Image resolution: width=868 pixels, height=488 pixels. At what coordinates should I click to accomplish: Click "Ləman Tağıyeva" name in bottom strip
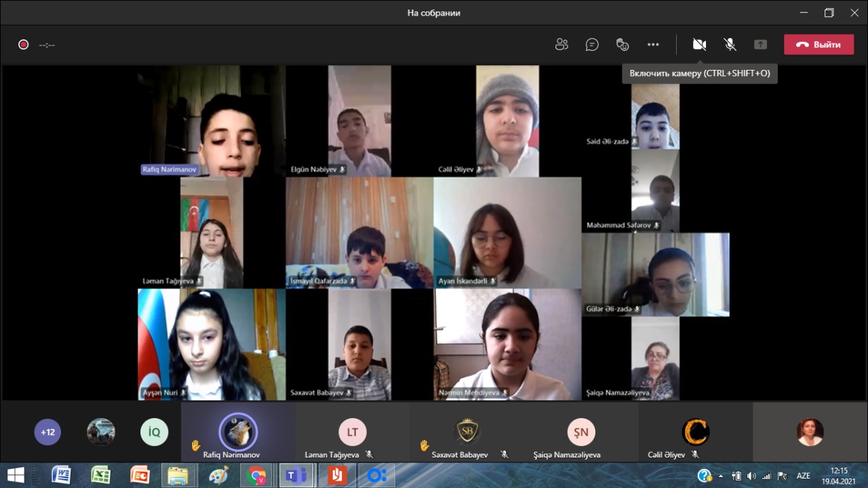click(x=334, y=455)
